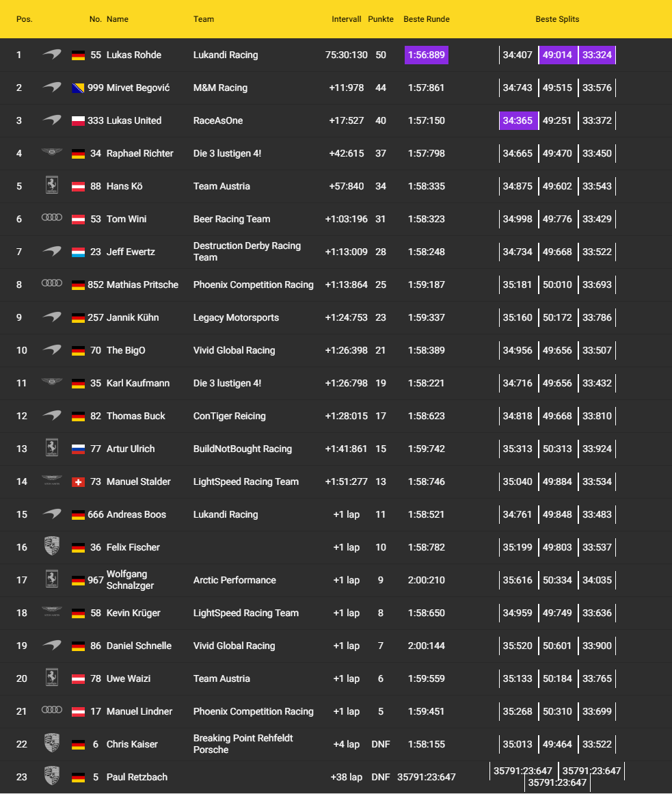Click Bosnian flag next to Mirvet Begović
Screen dimensions: 672x794
click(78, 88)
